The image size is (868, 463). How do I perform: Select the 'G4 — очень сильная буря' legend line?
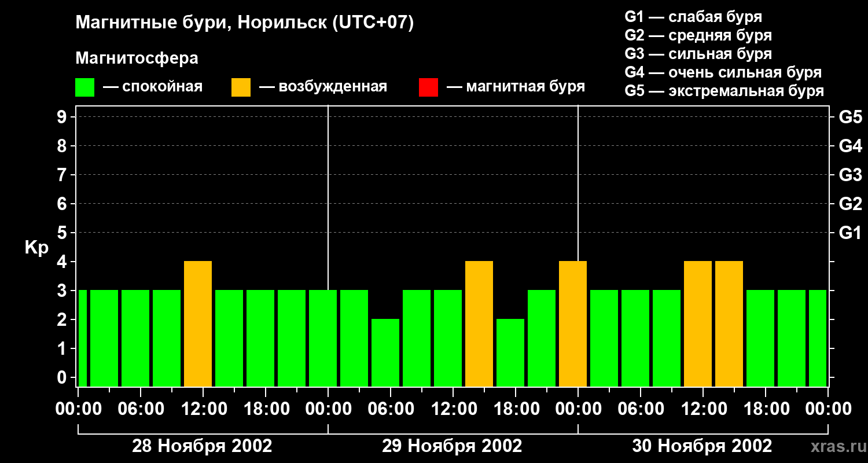723,72
